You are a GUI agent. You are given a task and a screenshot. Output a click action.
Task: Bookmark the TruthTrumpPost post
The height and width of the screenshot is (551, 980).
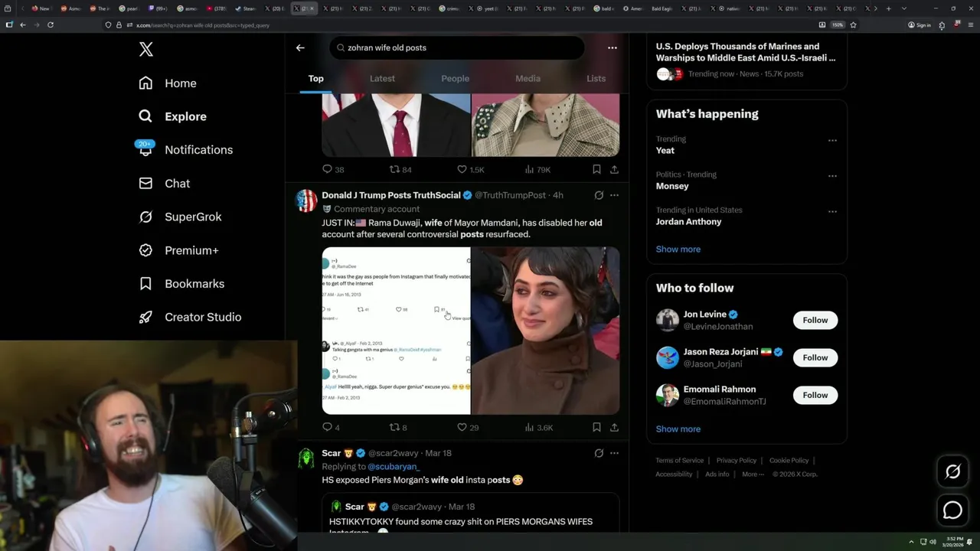[x=596, y=427]
